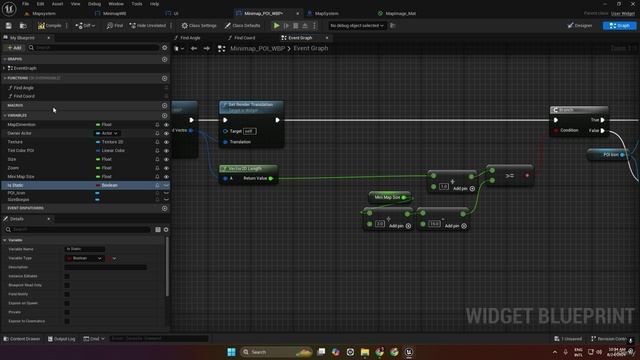The image size is (640, 360).
Task: Open the Content Drawer
Action: pyautogui.click(x=22, y=339)
